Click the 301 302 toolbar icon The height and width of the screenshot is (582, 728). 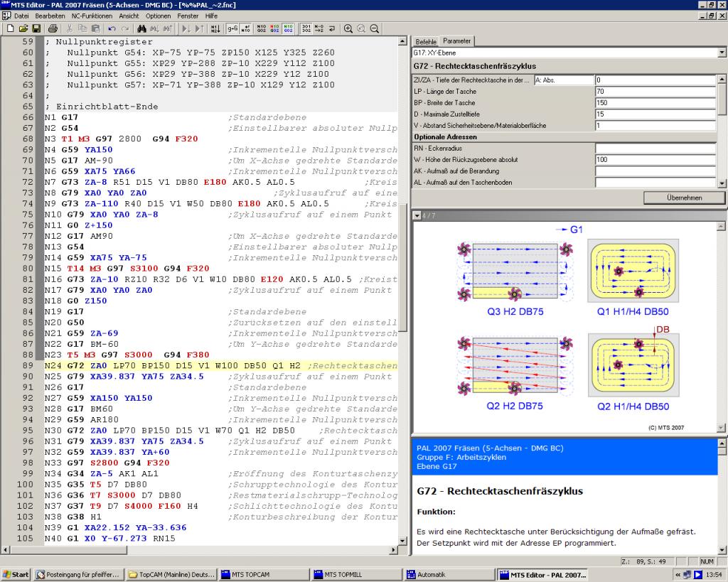pyautogui.click(x=306, y=28)
